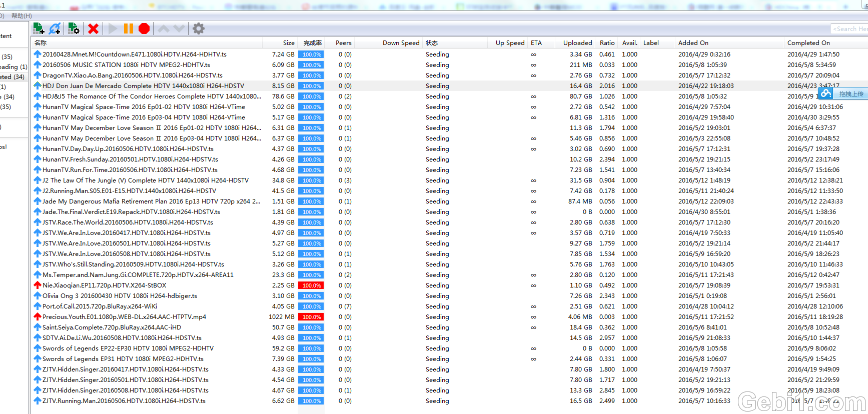The image size is (868, 414).
Task: Sort by the Added On column header
Action: pyautogui.click(x=730, y=43)
